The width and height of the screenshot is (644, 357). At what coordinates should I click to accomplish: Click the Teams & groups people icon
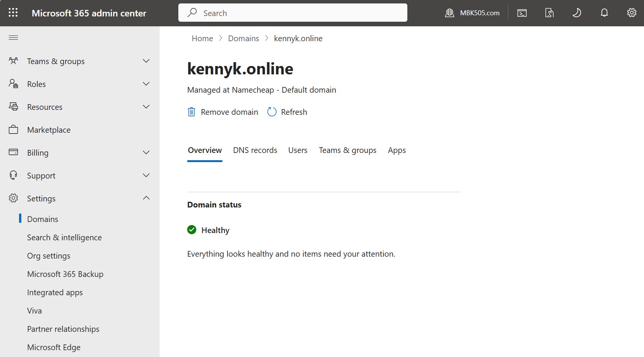[13, 61]
